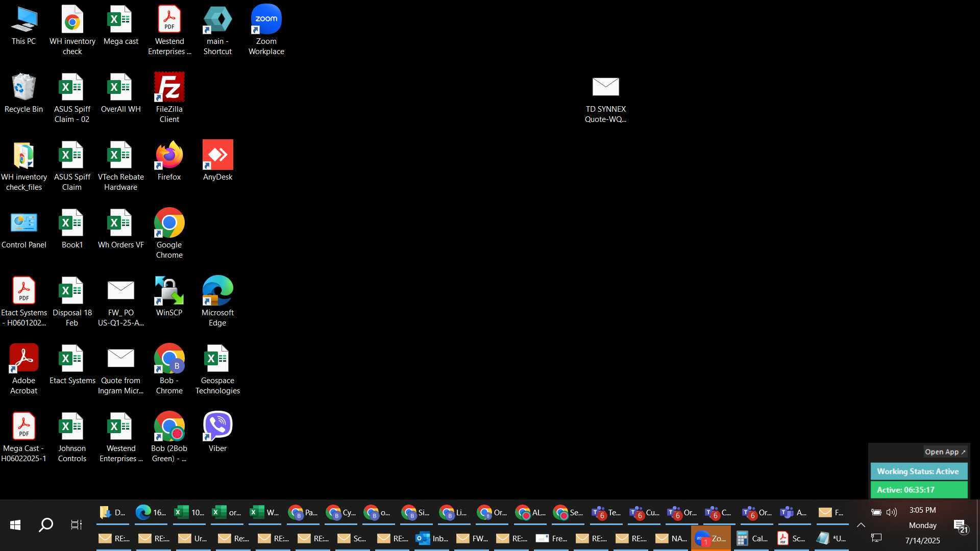Launch Viber from desktop
This screenshot has height=551, width=980.
(217, 433)
